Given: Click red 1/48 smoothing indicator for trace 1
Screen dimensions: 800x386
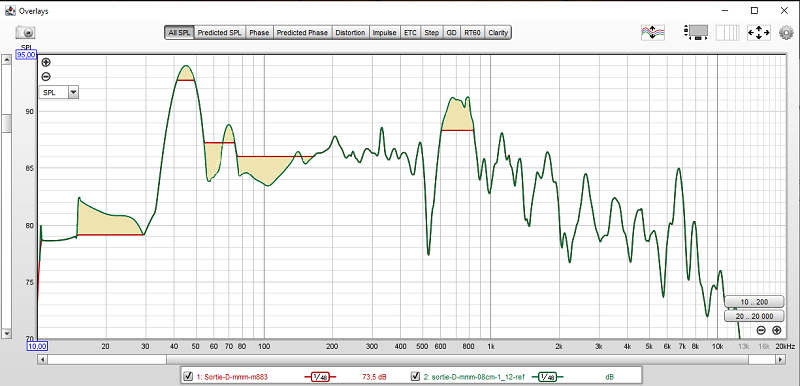Looking at the screenshot, I should [320, 377].
